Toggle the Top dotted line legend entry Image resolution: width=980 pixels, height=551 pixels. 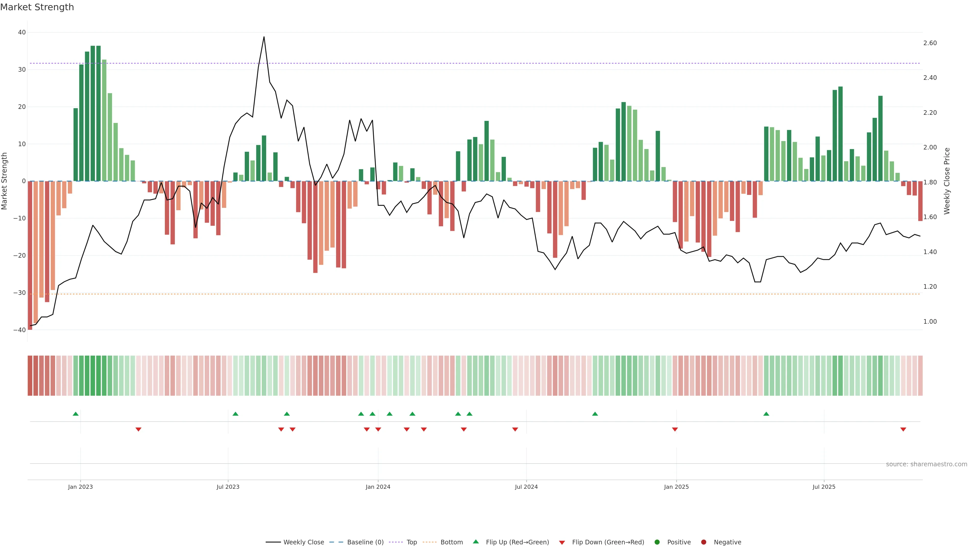click(411, 542)
